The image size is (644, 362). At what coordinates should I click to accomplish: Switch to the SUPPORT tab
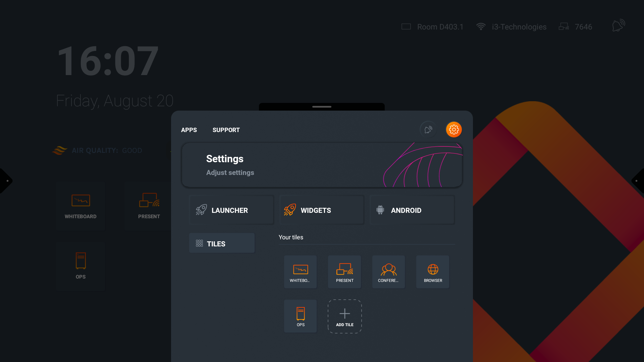pyautogui.click(x=226, y=130)
